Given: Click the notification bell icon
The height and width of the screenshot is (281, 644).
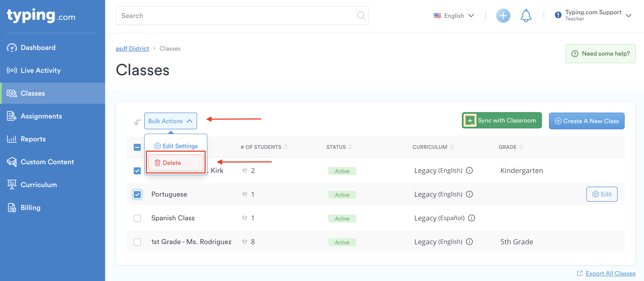Looking at the screenshot, I should pyautogui.click(x=526, y=16).
